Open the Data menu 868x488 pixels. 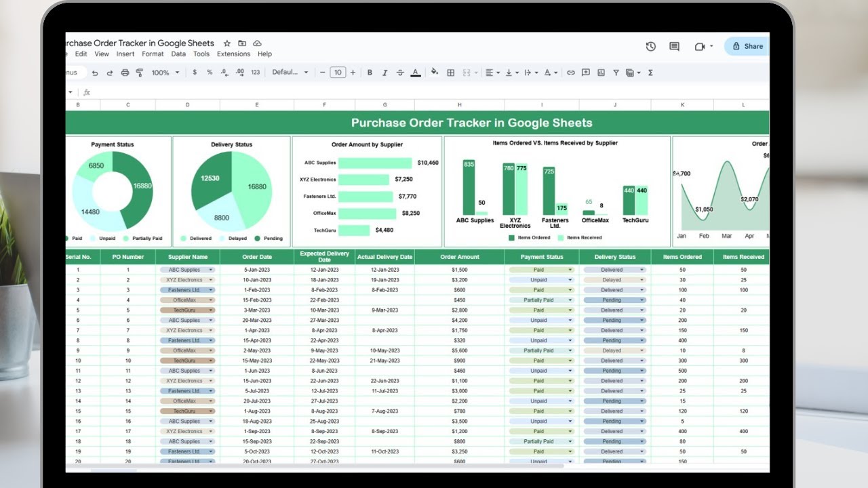[x=178, y=54]
